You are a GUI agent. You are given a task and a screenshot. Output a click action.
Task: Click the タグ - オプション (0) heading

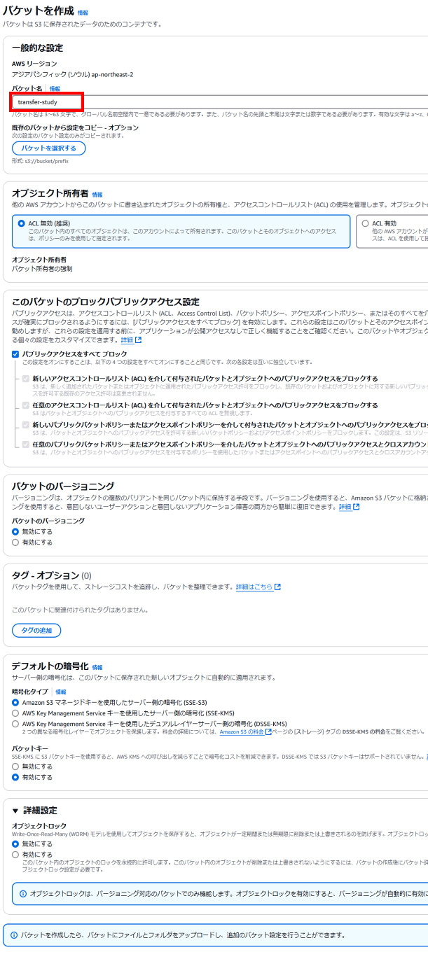(x=52, y=575)
